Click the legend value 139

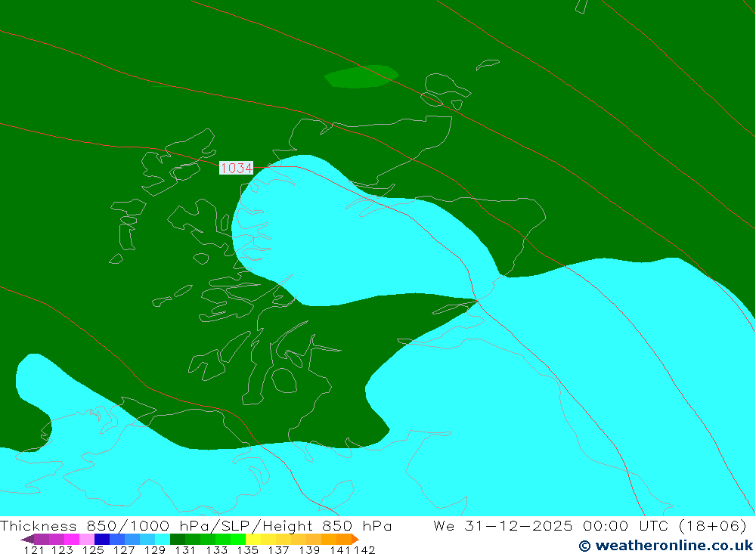(x=309, y=550)
